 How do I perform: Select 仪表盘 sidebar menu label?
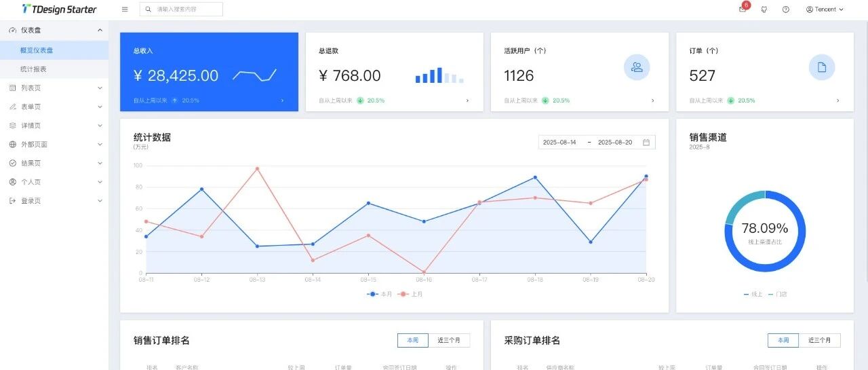tap(31, 30)
